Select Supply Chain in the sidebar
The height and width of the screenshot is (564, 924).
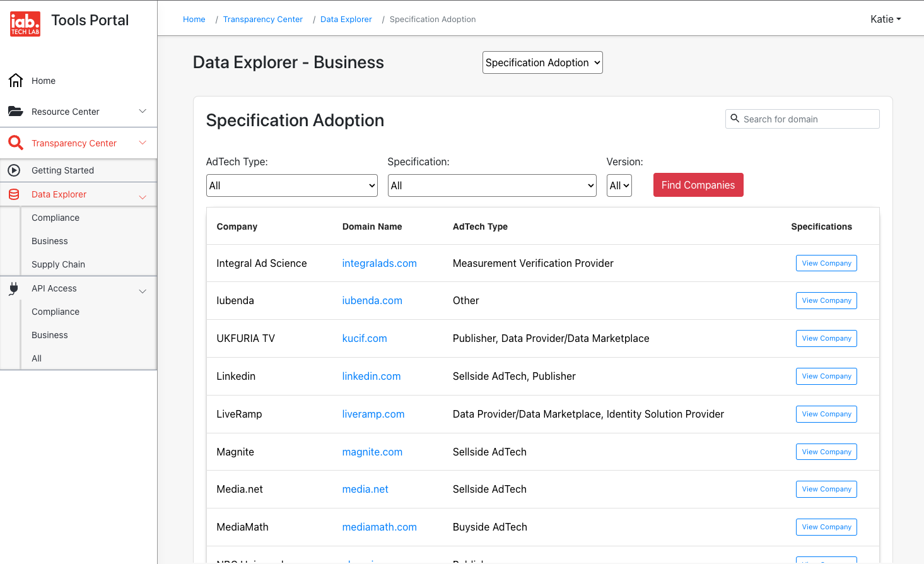point(58,264)
